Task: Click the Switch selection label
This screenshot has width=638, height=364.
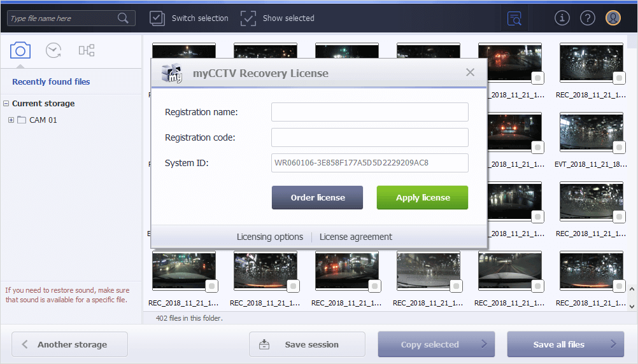Action: pyautogui.click(x=200, y=18)
